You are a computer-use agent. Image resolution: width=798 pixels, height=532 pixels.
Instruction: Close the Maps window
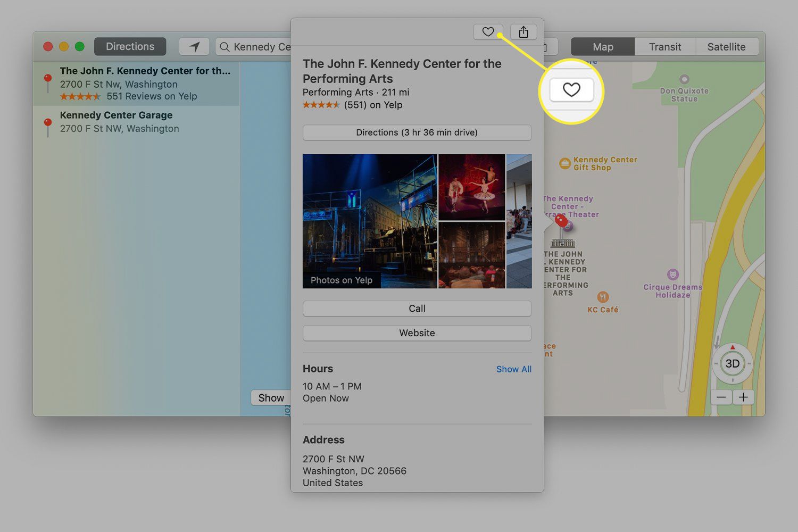coord(48,47)
